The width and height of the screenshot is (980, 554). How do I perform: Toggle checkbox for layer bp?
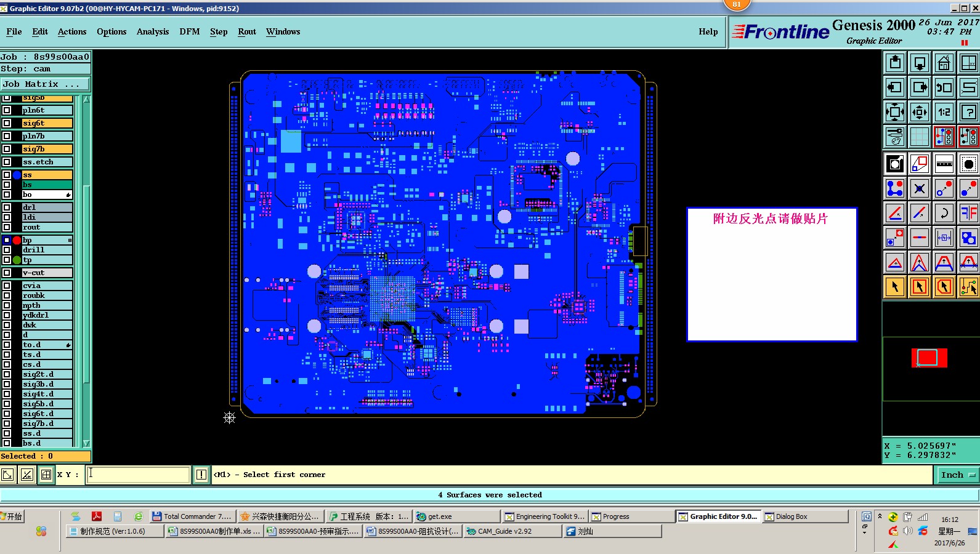(x=7, y=240)
